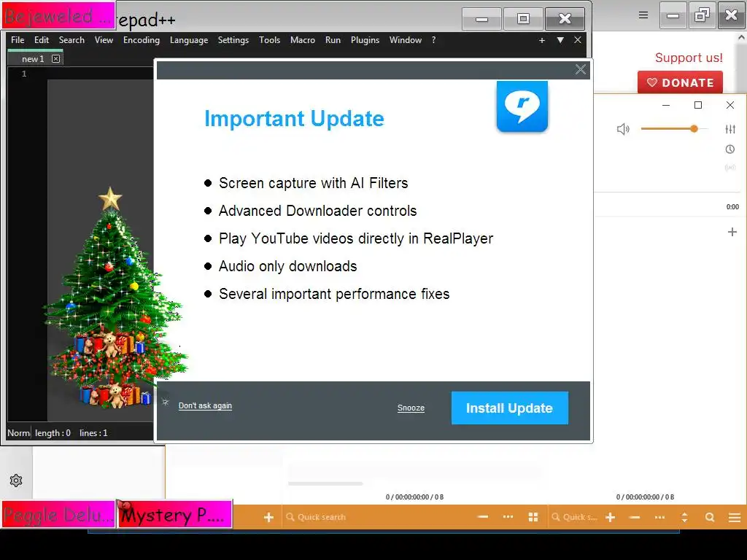Click the three-dots icon left of the up-down arrows
The image size is (747, 560).
pos(659,517)
